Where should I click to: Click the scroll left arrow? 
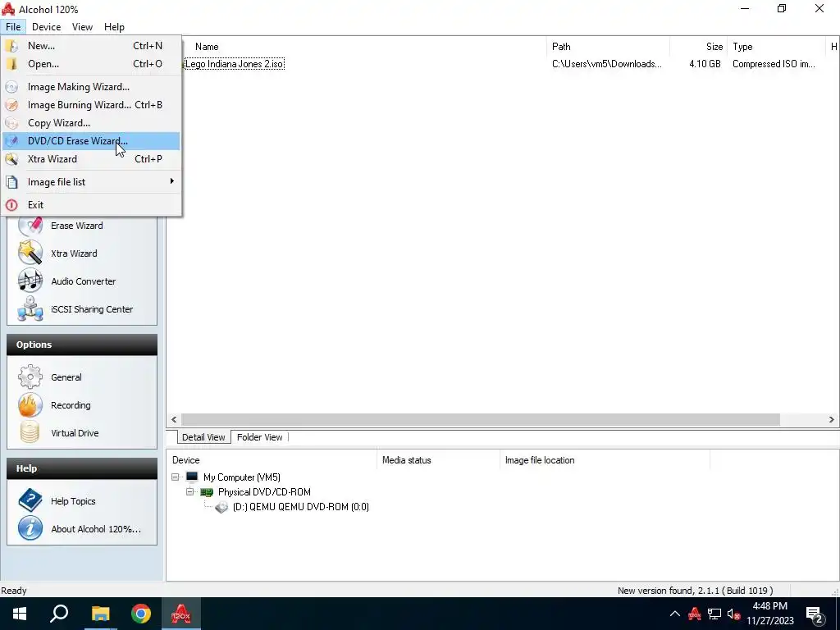click(174, 419)
